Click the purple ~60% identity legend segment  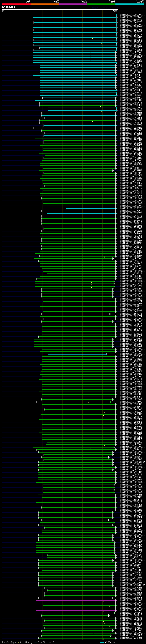point(73,4)
